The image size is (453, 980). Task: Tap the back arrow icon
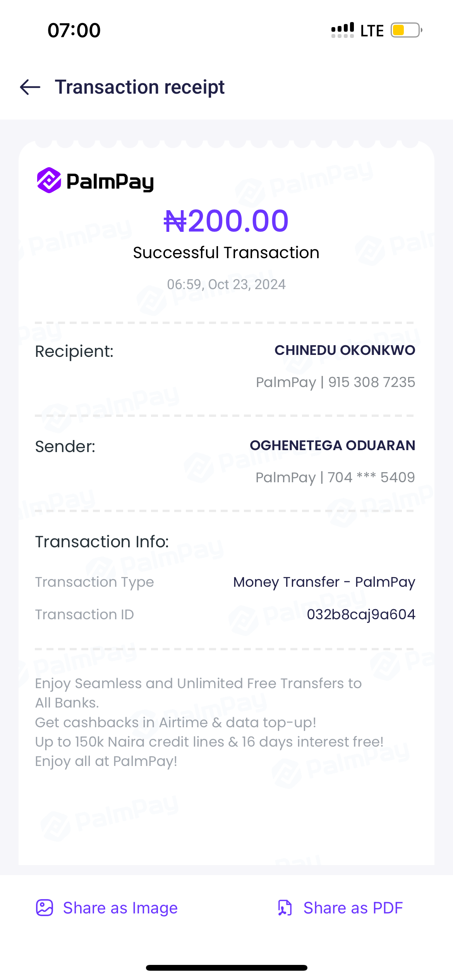[30, 87]
